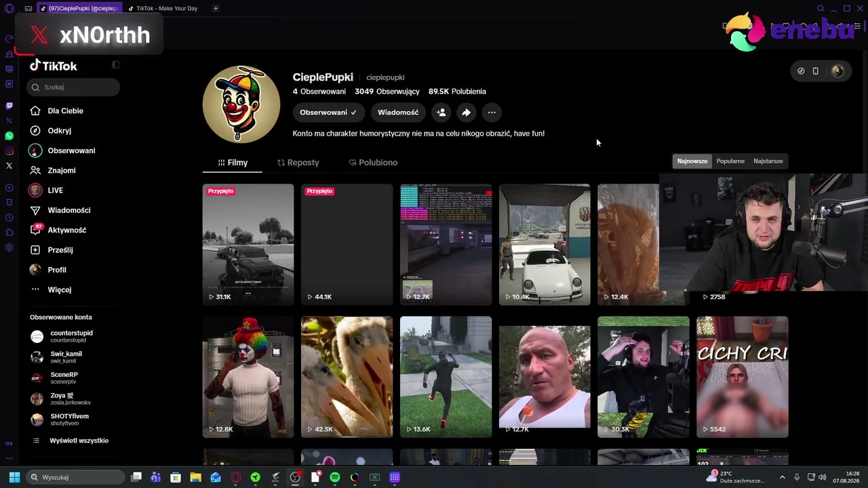868x488 pixels.
Task: Switch to the Filmy tab
Action: tap(233, 163)
